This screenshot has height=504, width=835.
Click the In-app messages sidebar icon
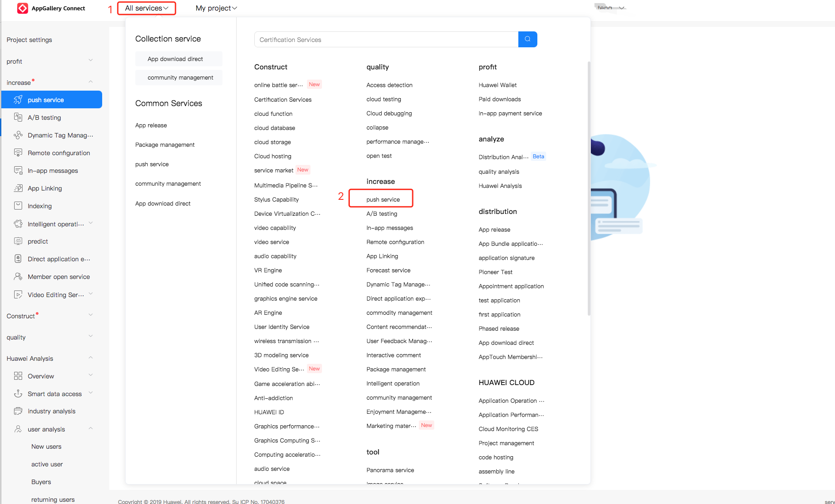(x=18, y=171)
